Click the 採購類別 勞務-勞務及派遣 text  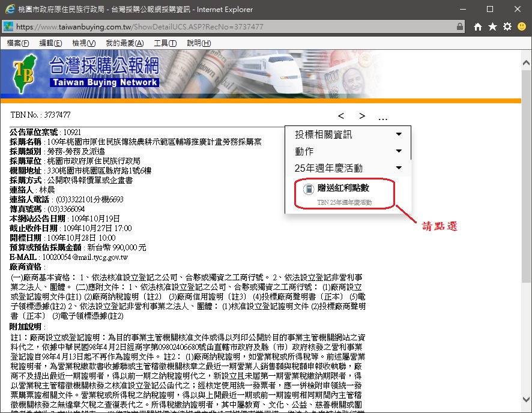(57, 151)
